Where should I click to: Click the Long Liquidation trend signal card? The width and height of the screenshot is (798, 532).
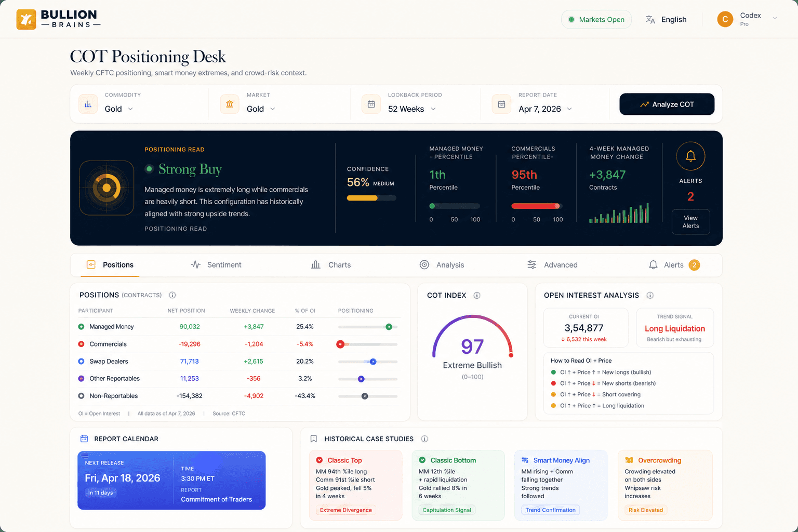tap(675, 328)
